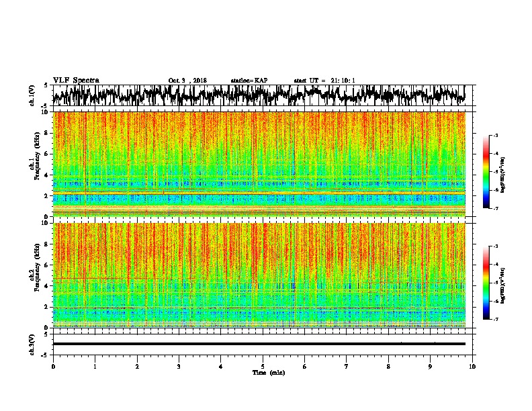The width and height of the screenshot is (532, 411).
Task: Click the time-axis tick label "5"
Action: (x=263, y=367)
